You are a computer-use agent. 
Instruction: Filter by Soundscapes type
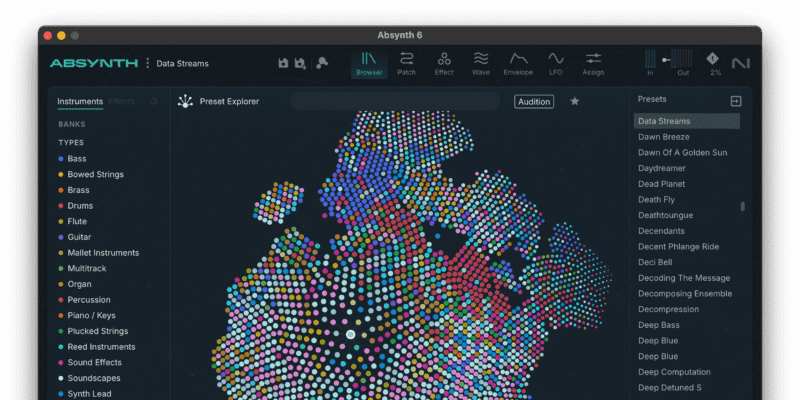89,378
